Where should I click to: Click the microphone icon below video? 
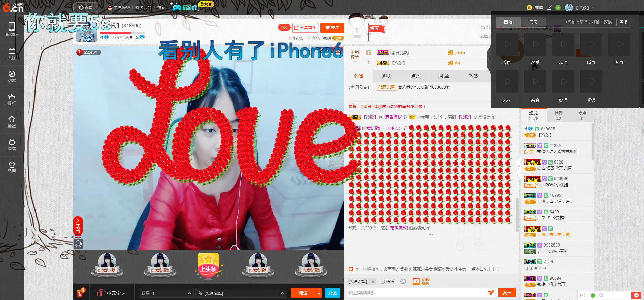(78, 244)
